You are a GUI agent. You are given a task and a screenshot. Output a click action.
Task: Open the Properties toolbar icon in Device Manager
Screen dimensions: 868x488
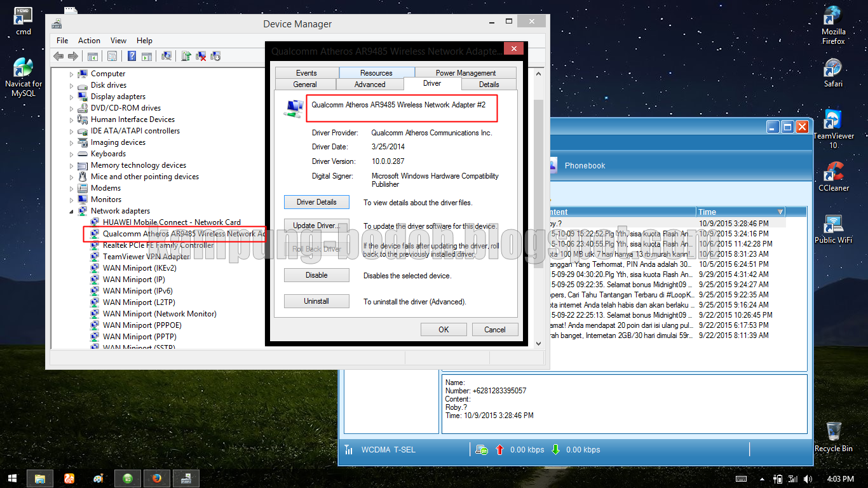(x=112, y=56)
